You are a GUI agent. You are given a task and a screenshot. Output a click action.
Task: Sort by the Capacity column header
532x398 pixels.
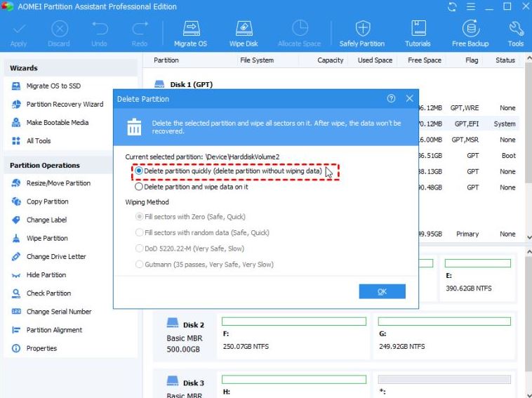[330, 60]
